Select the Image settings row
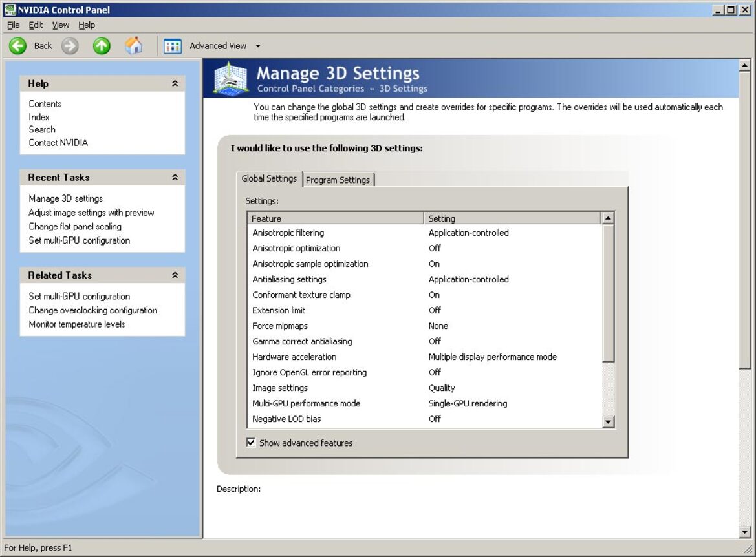The image size is (756, 557). point(425,388)
